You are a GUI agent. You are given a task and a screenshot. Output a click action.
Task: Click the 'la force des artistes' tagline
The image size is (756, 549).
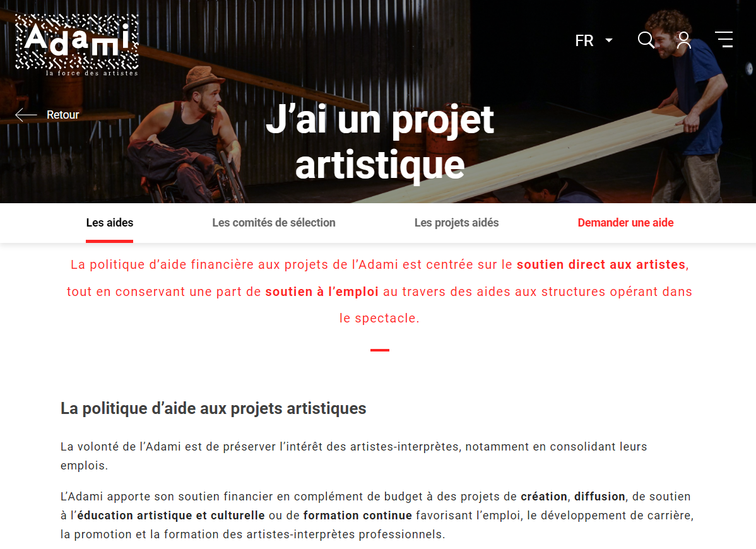92,73
